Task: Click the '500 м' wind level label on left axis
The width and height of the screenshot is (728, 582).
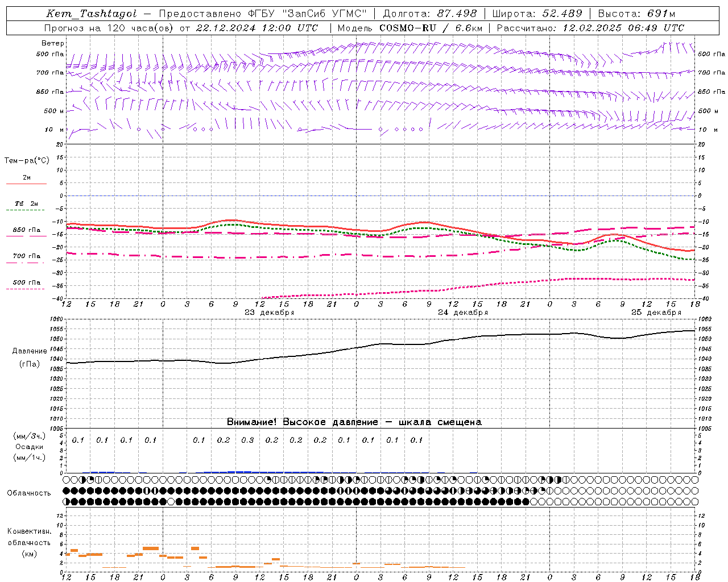Action: [55, 111]
